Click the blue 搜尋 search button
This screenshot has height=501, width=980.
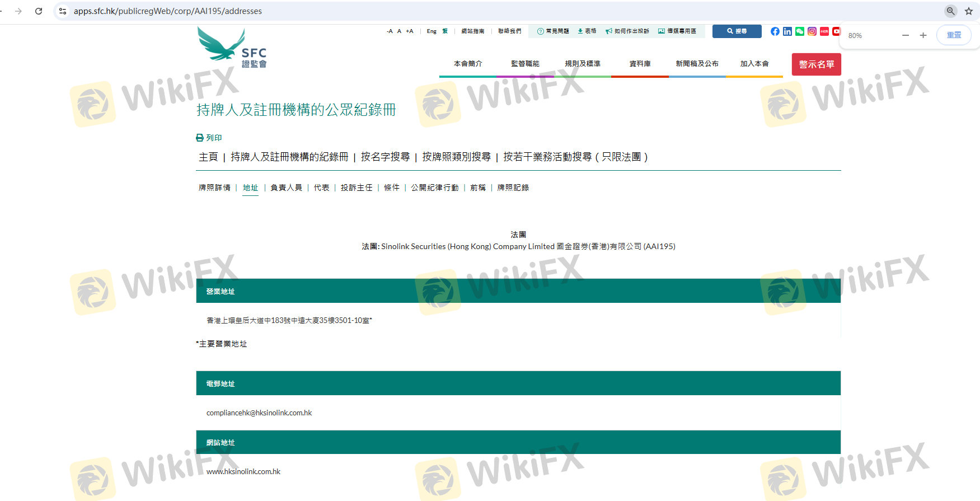point(737,31)
